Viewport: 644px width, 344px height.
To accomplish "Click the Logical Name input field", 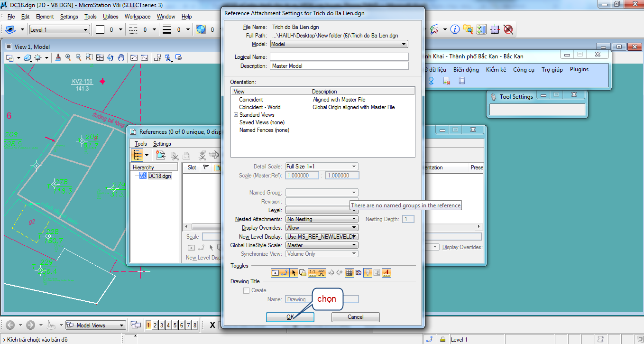I will point(339,57).
